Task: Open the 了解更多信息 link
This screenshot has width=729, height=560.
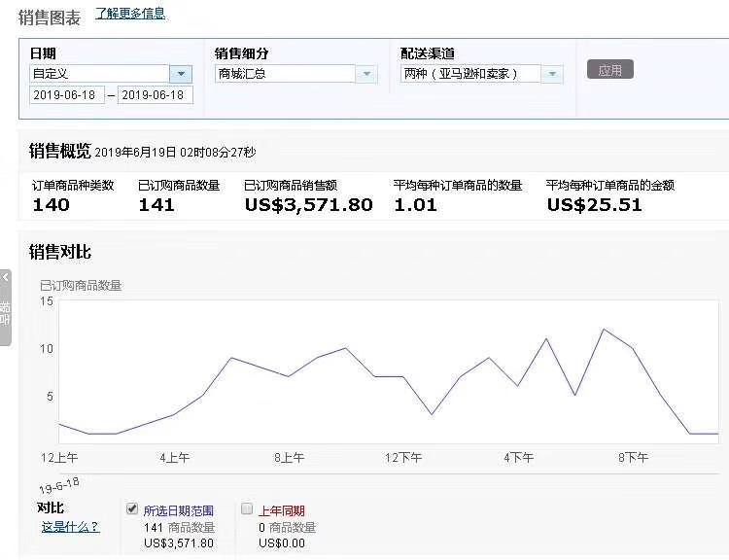Action: (130, 14)
